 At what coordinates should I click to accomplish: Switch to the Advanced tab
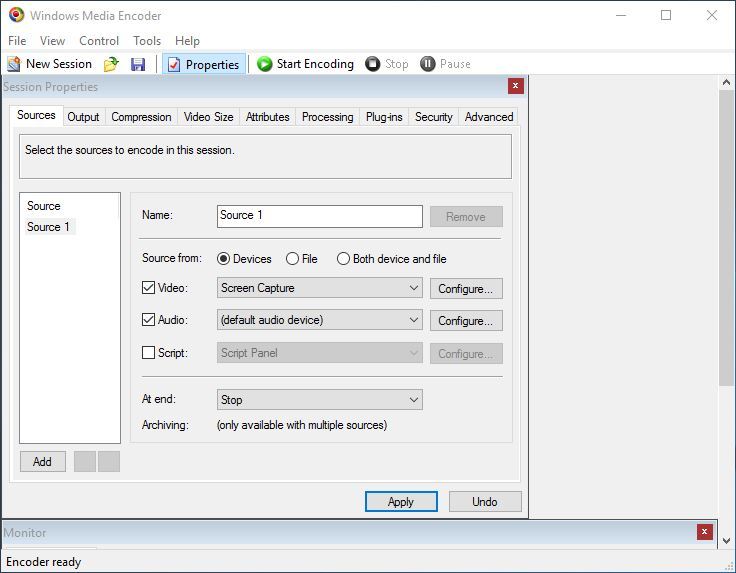489,117
